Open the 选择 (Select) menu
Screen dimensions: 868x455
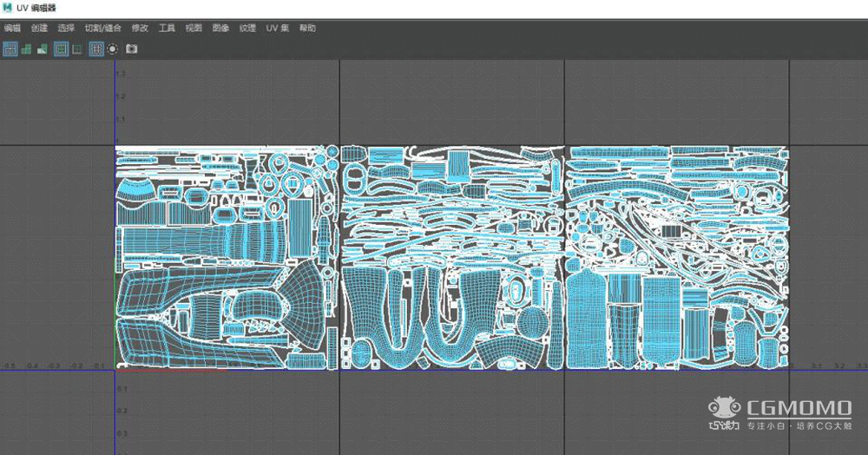click(x=66, y=29)
